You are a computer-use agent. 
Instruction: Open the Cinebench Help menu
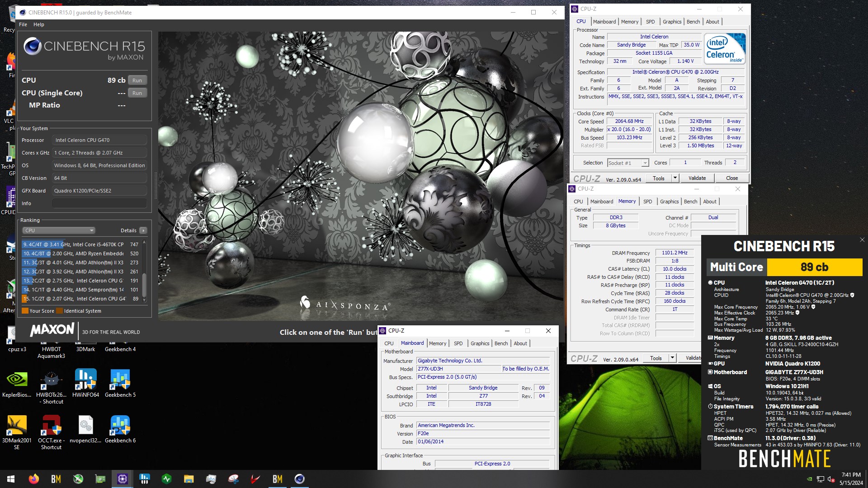pyautogui.click(x=39, y=24)
